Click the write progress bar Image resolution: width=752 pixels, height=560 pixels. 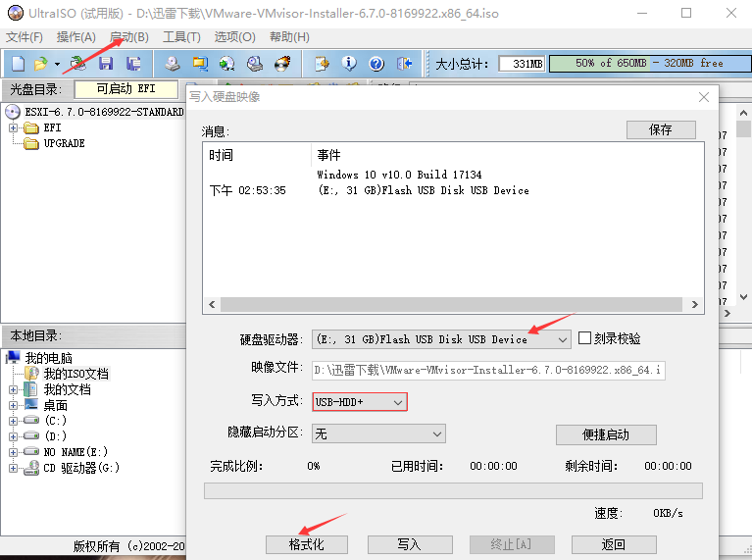point(453,491)
